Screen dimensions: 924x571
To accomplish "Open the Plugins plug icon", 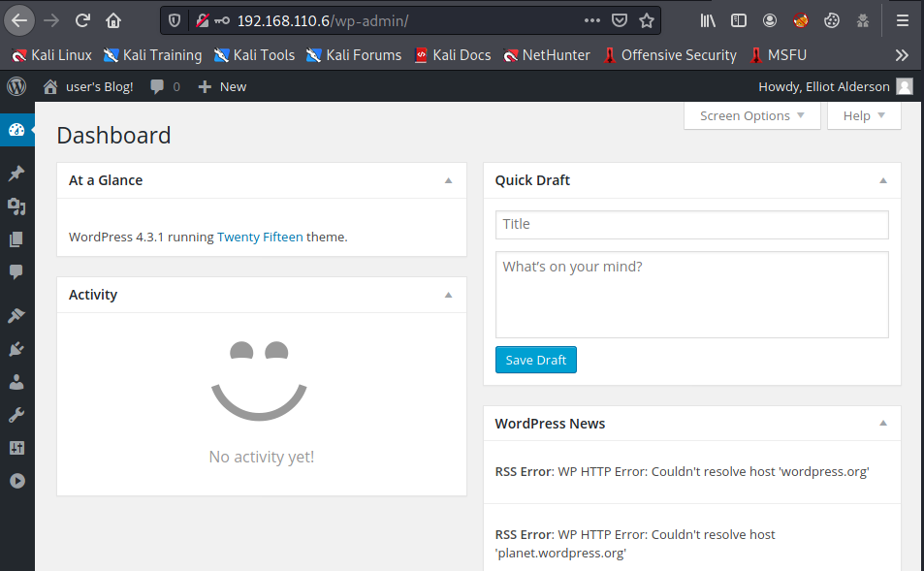I will [x=16, y=349].
